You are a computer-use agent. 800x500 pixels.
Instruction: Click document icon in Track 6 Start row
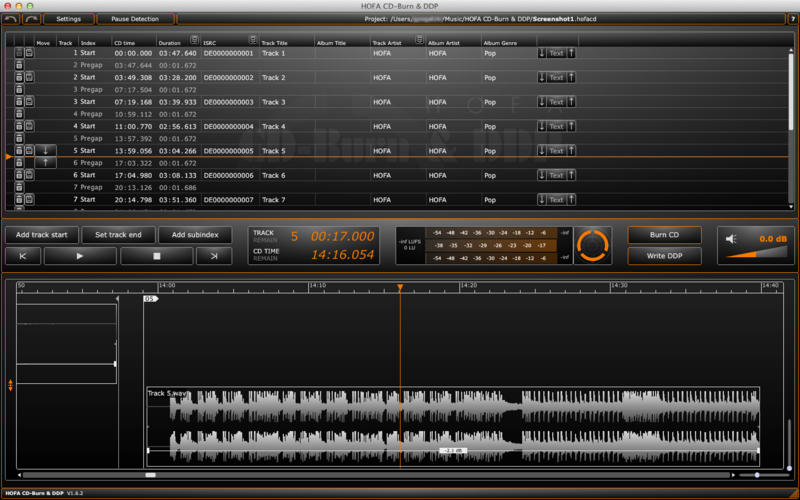click(30, 175)
